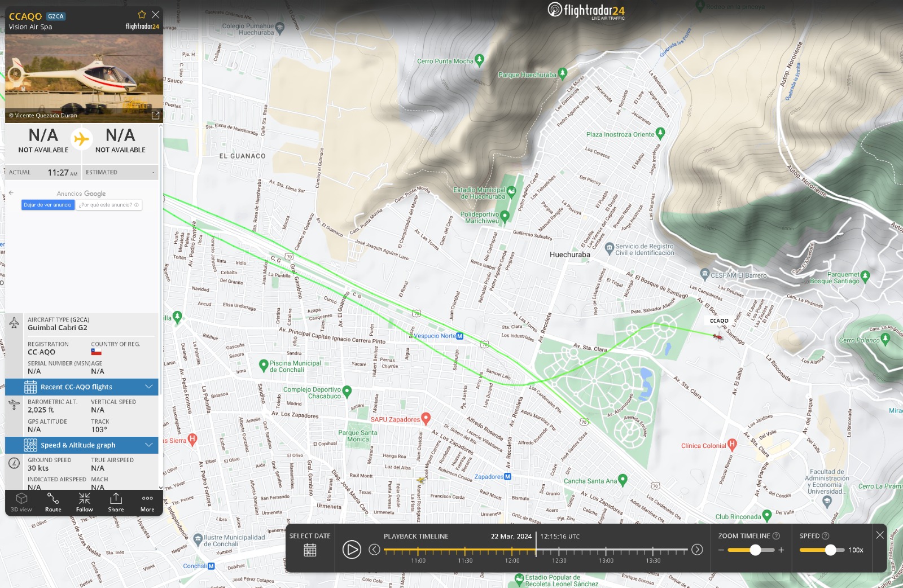This screenshot has width=903, height=588.
Task: Click the Guimbal Cabri G2 aircraft type
Action: [x=58, y=328]
